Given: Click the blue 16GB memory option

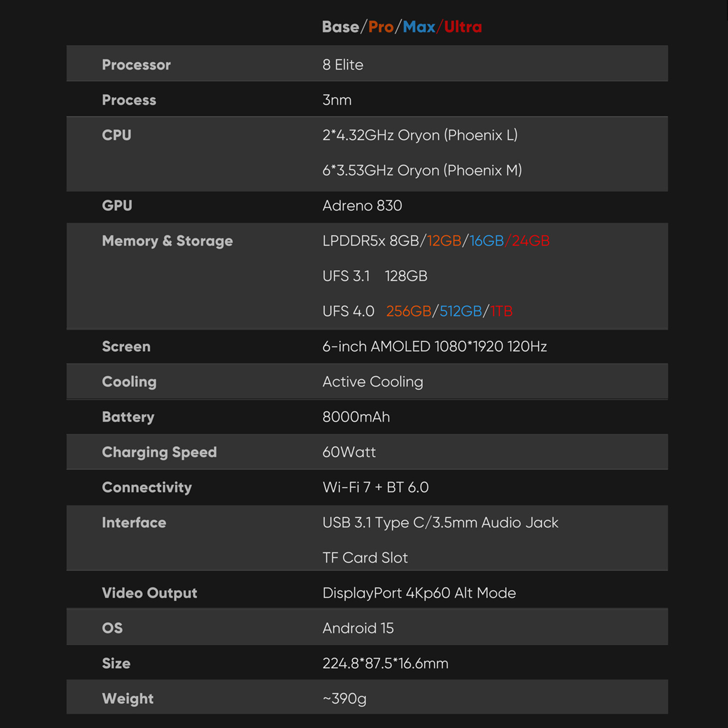Looking at the screenshot, I should coord(486,241).
